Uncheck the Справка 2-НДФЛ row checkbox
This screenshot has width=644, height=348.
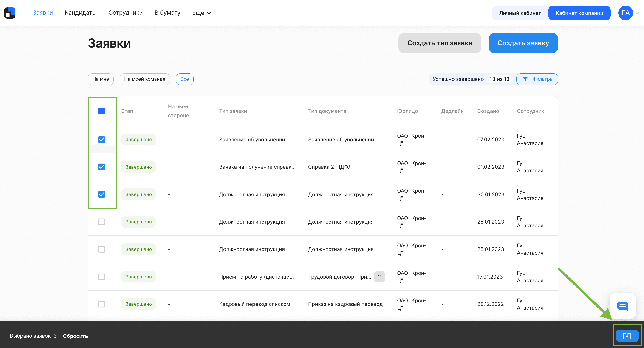click(102, 167)
